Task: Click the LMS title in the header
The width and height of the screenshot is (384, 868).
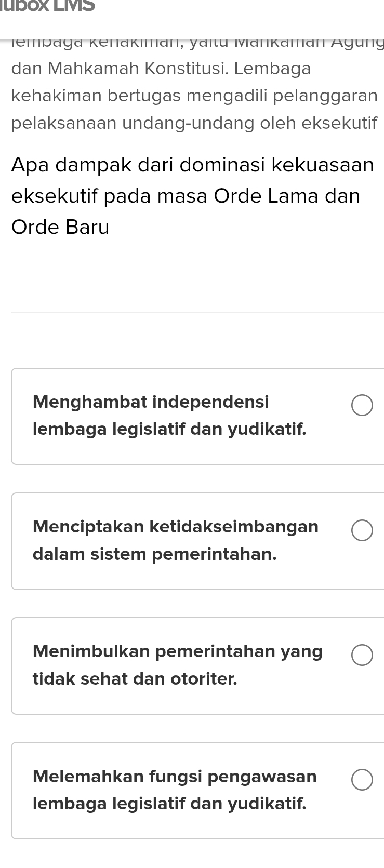Action: pyautogui.click(x=48, y=6)
